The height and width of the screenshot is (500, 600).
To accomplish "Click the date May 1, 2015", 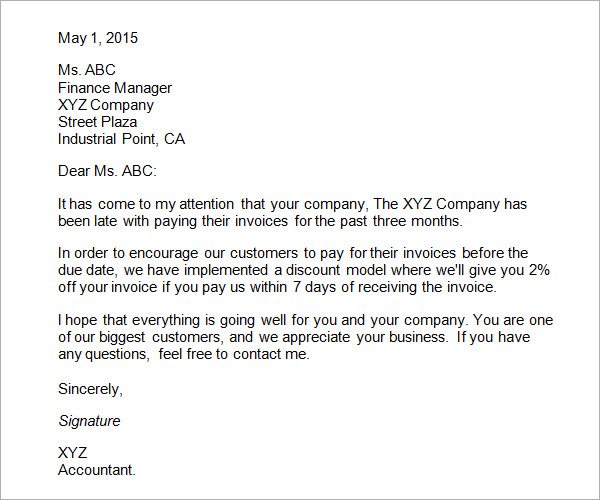I will [x=98, y=38].
